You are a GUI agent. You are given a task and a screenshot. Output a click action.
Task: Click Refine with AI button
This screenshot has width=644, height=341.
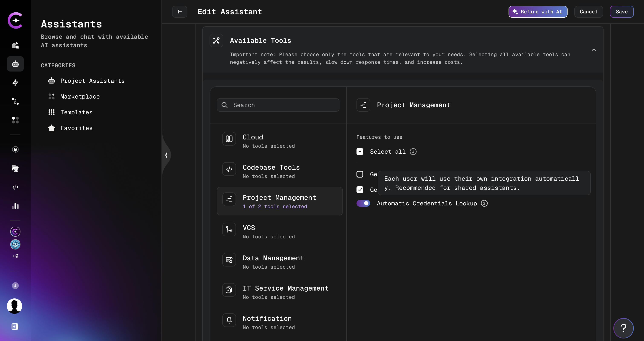pos(538,12)
